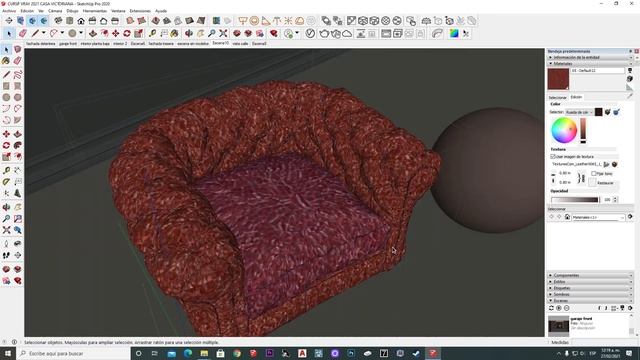Click the Windows Start button
Screen dimensions: 640x360
8,353
